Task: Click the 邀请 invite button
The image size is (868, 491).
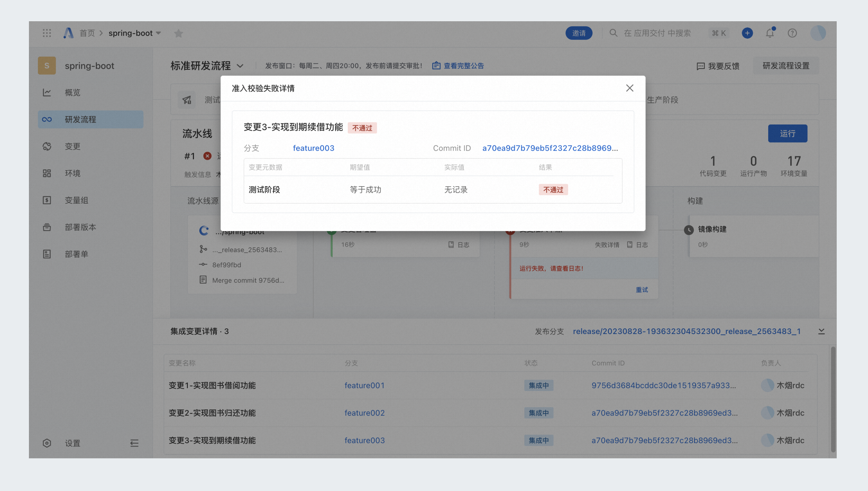Action: click(579, 33)
